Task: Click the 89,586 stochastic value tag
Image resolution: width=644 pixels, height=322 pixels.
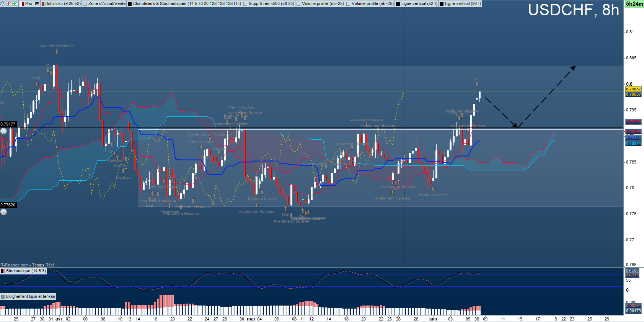Action: tap(633, 271)
